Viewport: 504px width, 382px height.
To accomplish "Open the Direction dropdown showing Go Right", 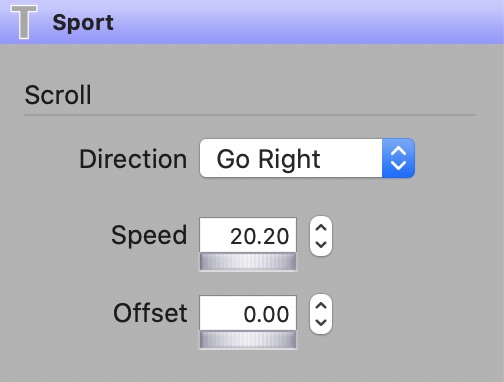I will (x=307, y=158).
